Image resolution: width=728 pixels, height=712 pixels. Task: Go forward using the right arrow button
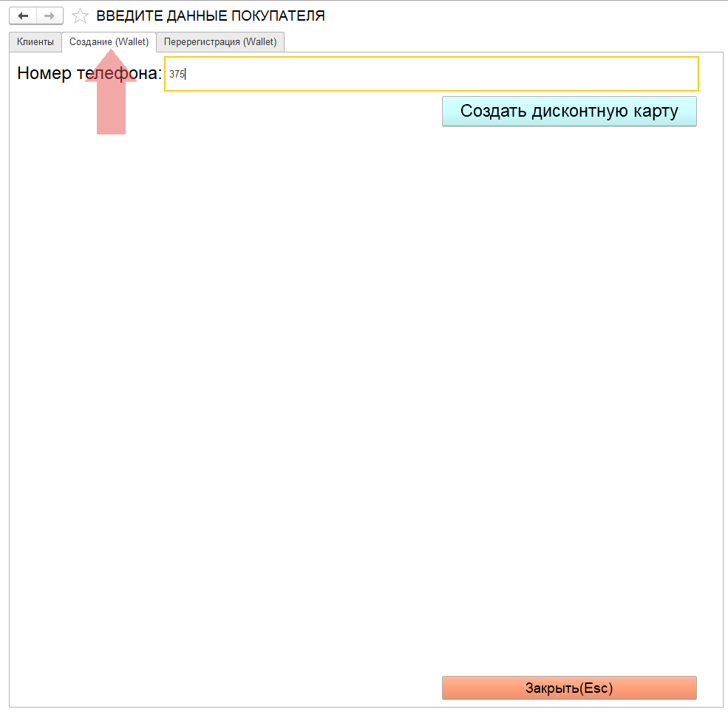click(50, 16)
